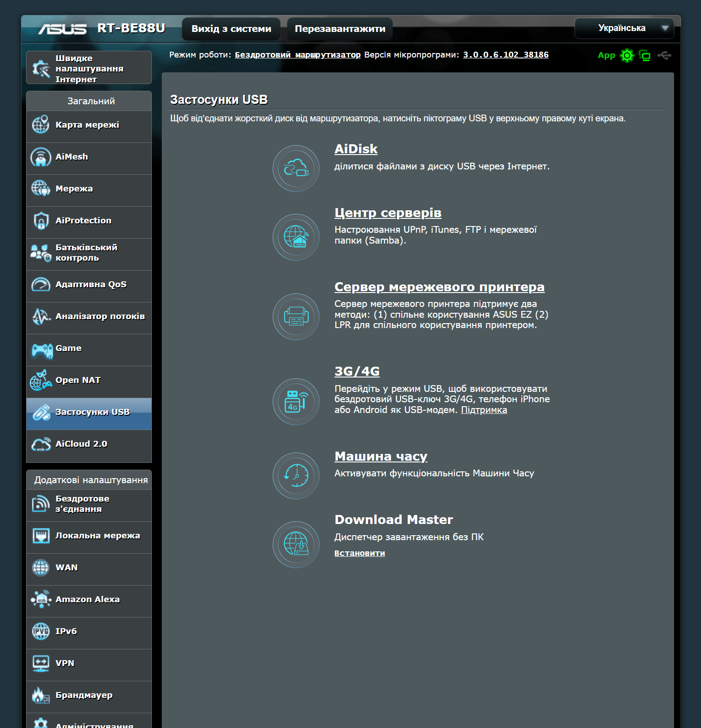The width and height of the screenshot is (701, 728).
Task: Click the AiMesh sidebar icon
Action: 41,157
